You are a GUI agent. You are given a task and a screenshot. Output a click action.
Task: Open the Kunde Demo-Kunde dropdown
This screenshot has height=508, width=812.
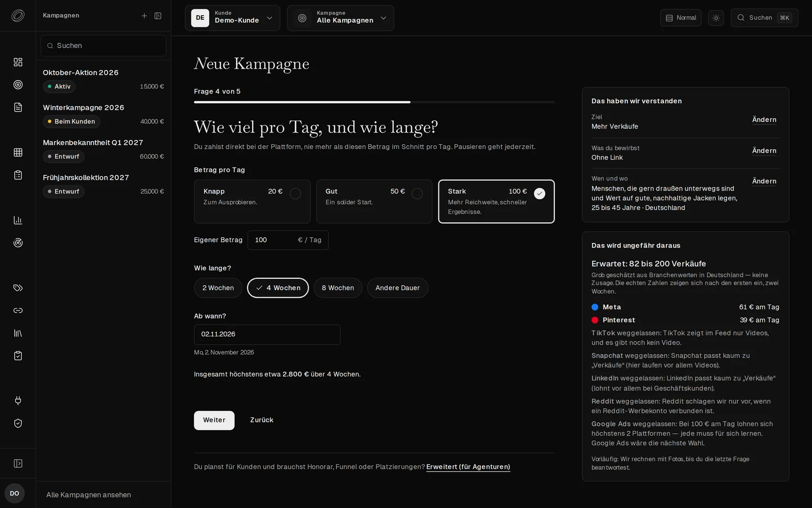click(232, 18)
